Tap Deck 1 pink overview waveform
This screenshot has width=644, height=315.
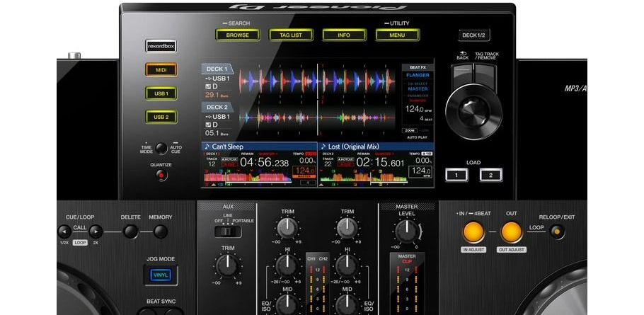point(248,177)
